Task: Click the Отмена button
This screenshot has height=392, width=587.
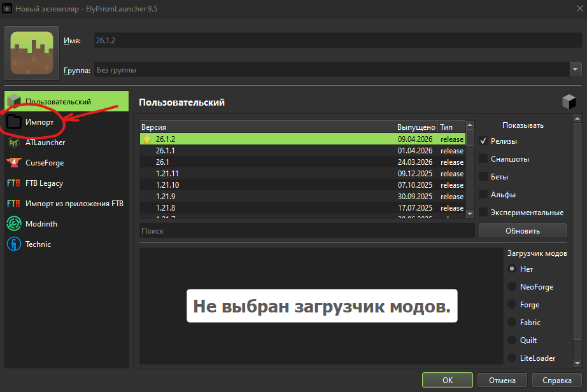Action: point(502,380)
